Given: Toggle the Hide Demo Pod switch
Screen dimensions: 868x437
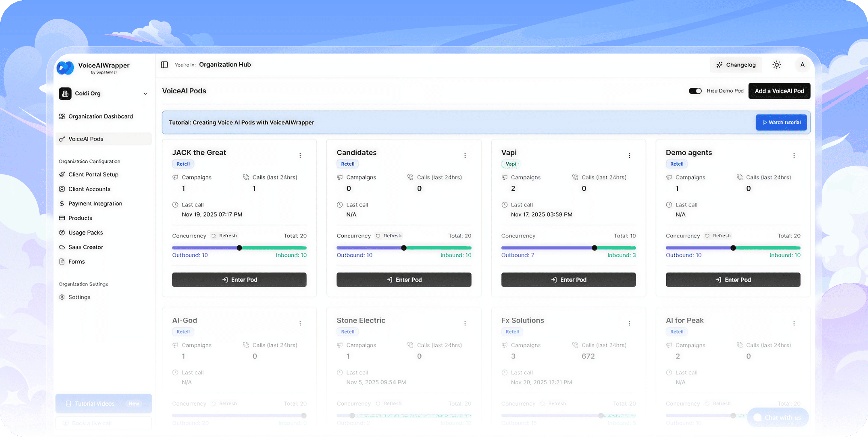Looking at the screenshot, I should tap(695, 91).
